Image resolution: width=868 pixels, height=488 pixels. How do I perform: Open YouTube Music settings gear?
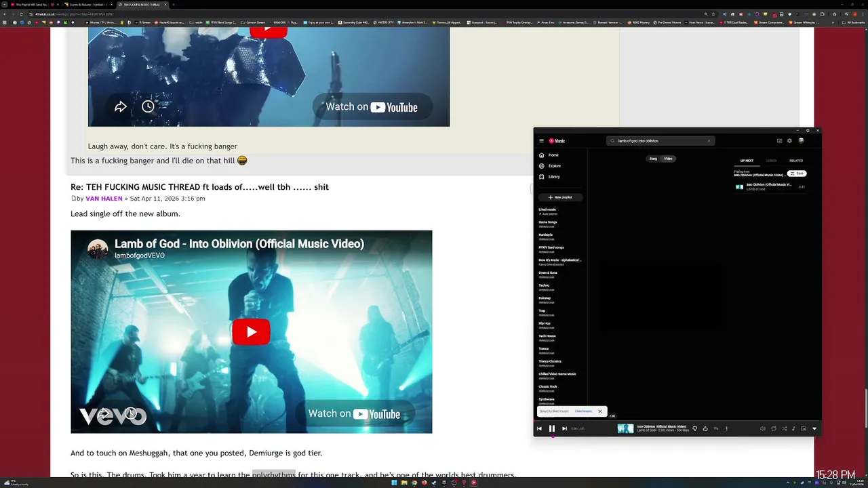click(x=789, y=141)
